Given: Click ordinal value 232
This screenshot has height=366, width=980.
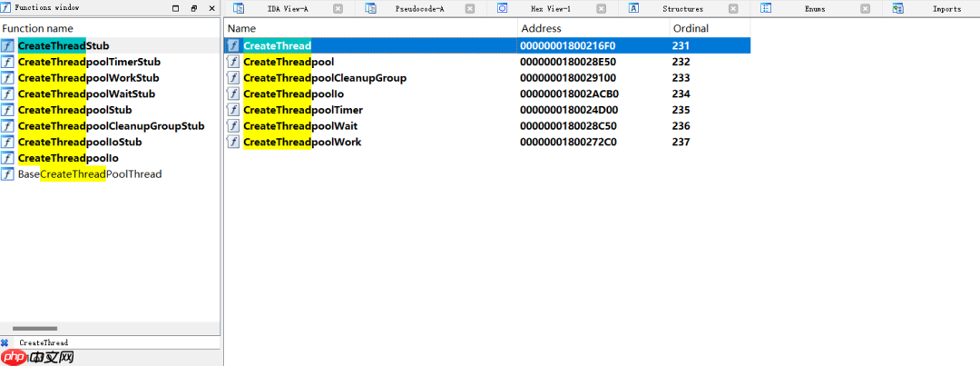Looking at the screenshot, I should tap(681, 62).
